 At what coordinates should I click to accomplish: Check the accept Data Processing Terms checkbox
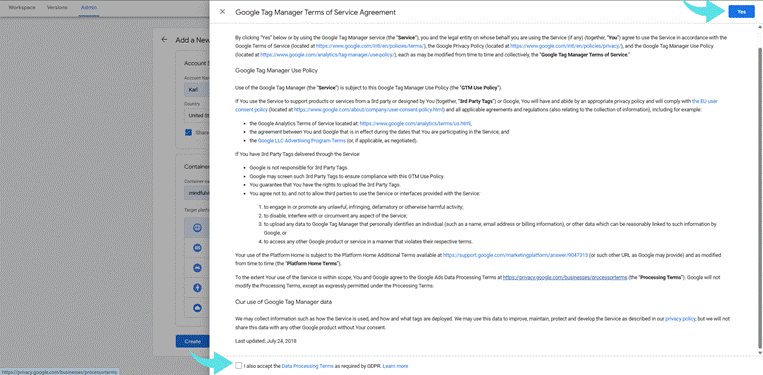click(x=238, y=366)
